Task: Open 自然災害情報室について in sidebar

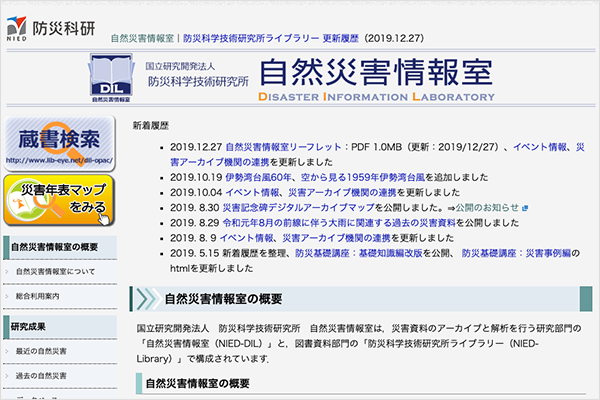Action: 56,271
